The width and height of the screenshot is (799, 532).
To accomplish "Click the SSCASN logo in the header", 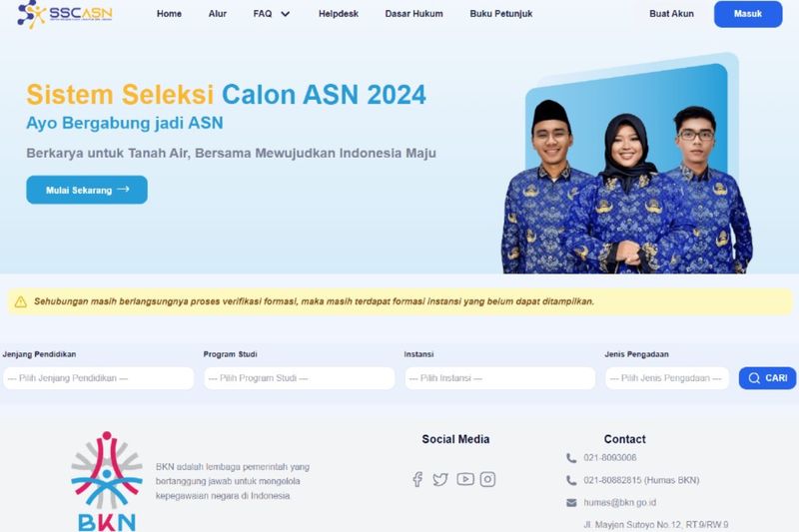I will pos(65,14).
